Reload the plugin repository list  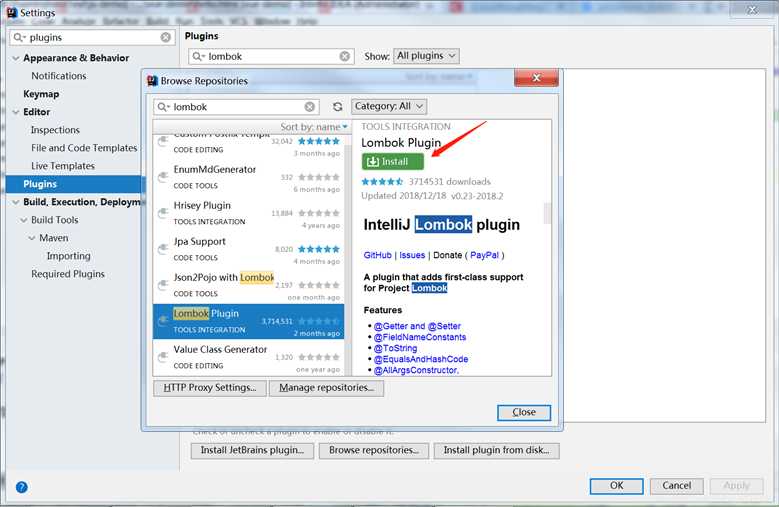[x=337, y=107]
